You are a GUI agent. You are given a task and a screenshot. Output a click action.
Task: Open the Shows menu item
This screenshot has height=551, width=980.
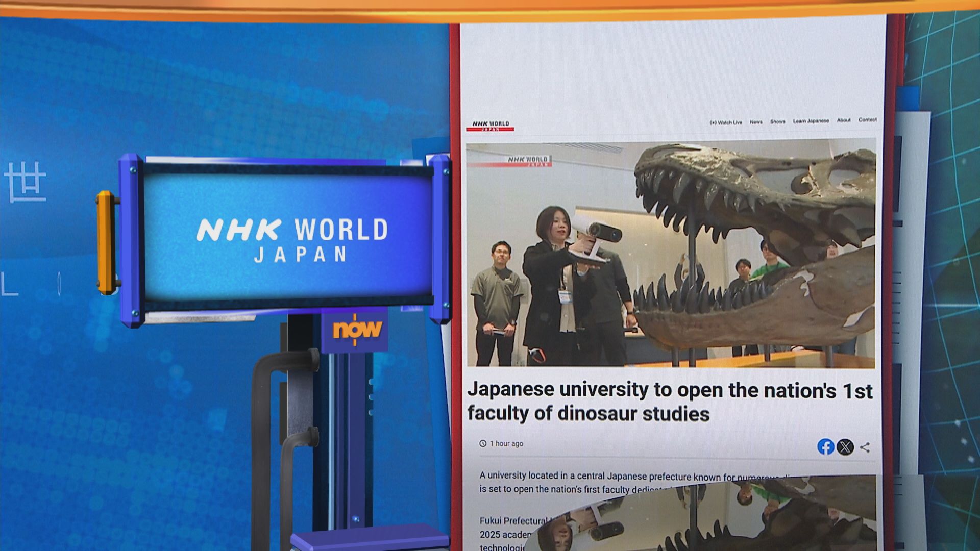click(x=778, y=121)
